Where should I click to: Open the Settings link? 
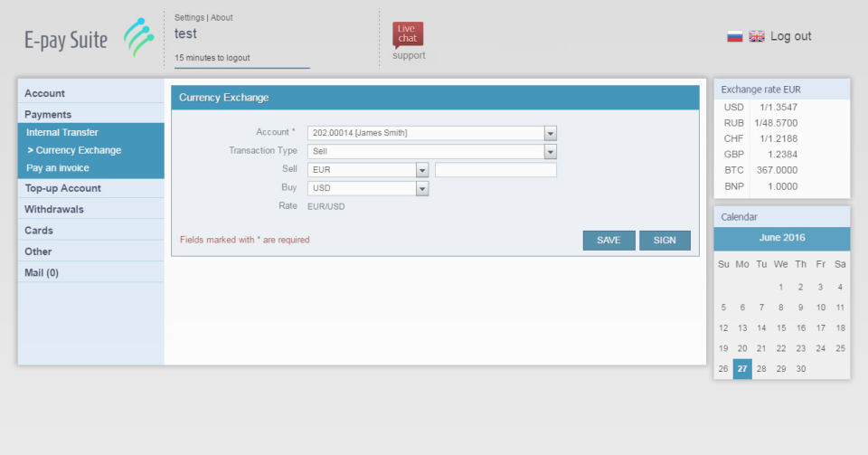click(189, 18)
